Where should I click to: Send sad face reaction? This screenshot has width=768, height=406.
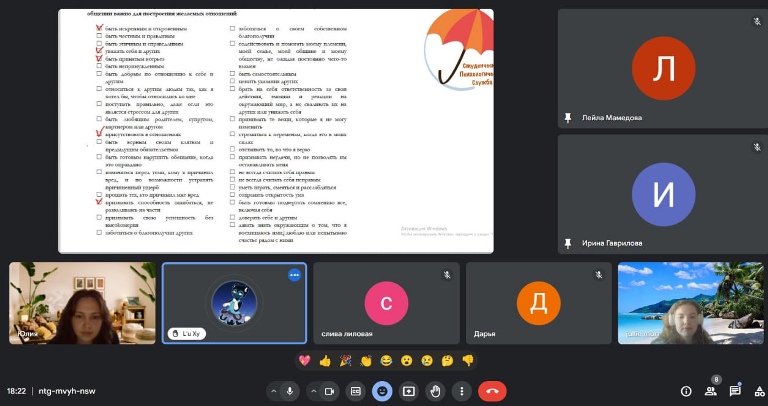click(427, 361)
